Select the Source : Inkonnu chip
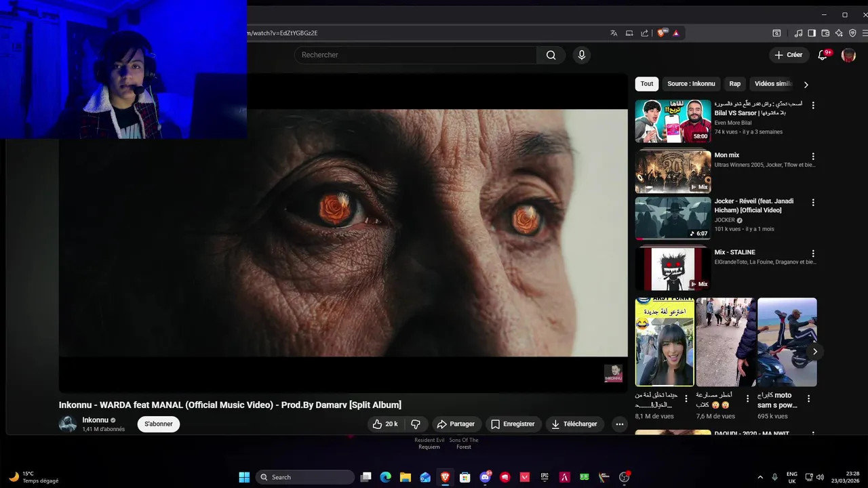The height and width of the screenshot is (488, 868). 691,84
